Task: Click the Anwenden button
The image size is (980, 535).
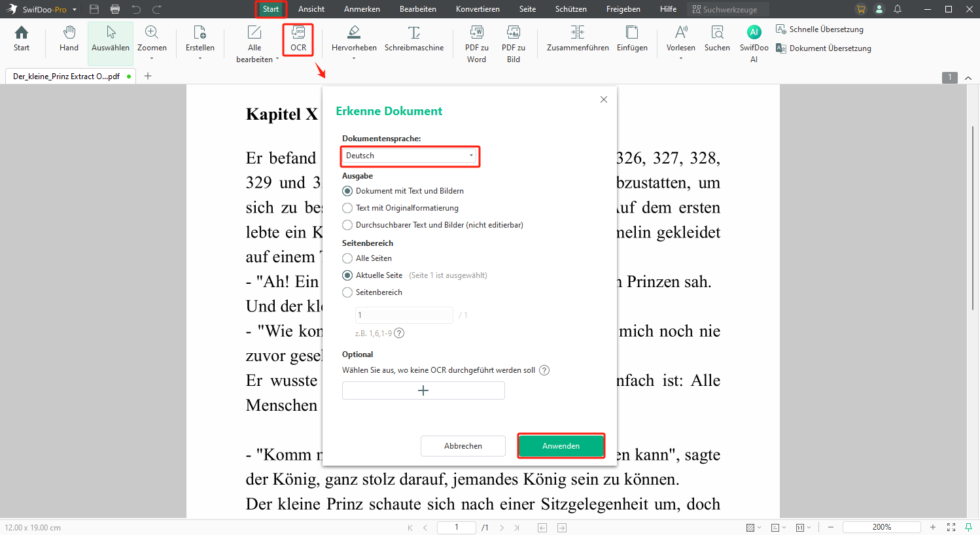Action: [x=561, y=446]
